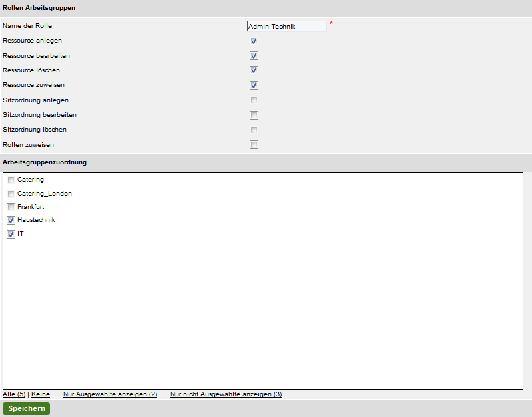The width and height of the screenshot is (532, 417).
Task: Save the role with Speichern button
Action: 27,408
